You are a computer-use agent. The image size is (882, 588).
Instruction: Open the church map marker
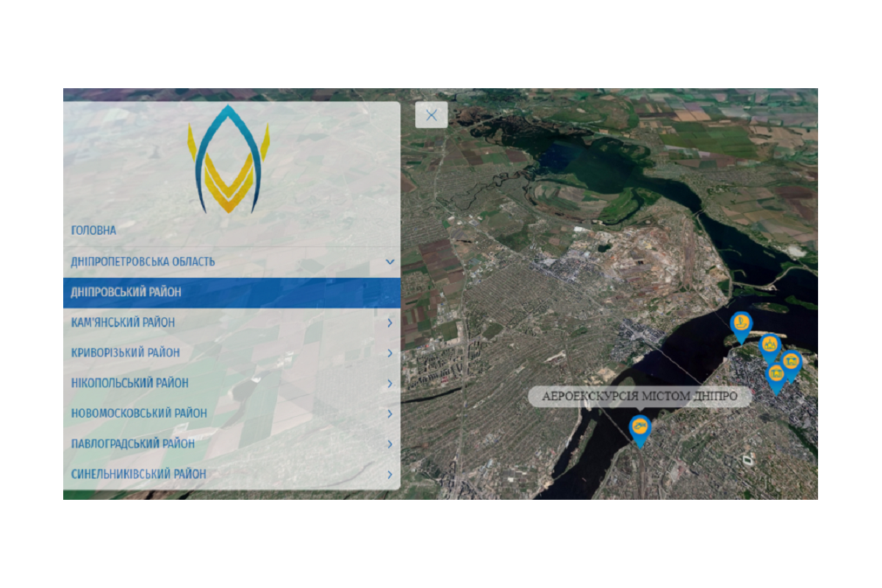click(769, 344)
